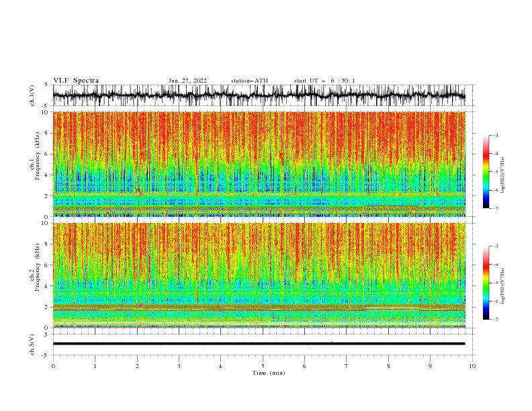Screen dimensions: 532x411
Task: Click the upper PSD color bar
Action: (486, 172)
